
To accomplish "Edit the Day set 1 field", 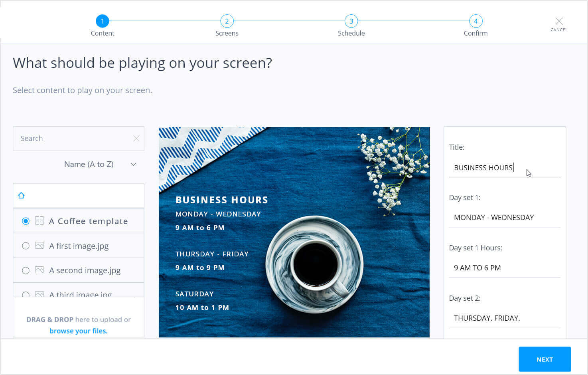I will click(x=505, y=218).
